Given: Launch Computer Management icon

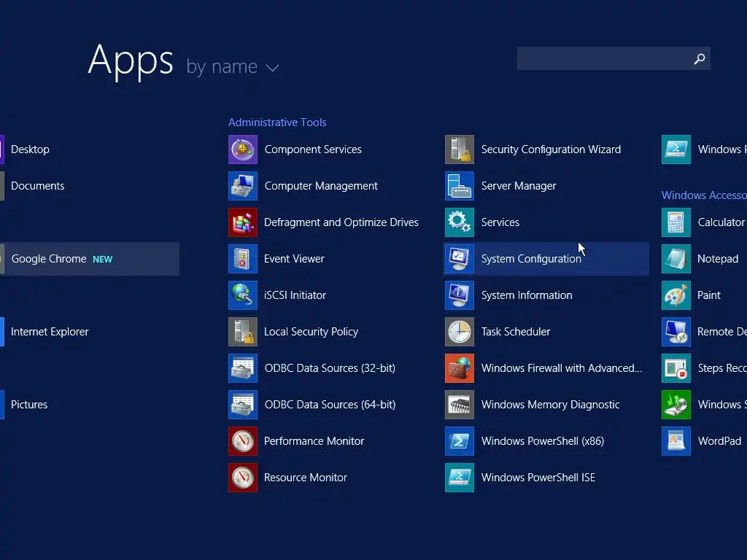Looking at the screenshot, I should [x=243, y=186].
